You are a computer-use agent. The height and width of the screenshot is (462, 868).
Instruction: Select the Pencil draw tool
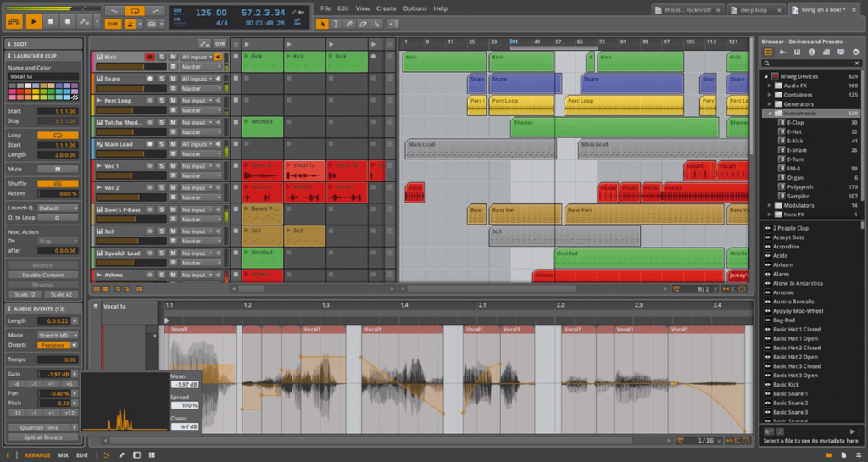(351, 24)
